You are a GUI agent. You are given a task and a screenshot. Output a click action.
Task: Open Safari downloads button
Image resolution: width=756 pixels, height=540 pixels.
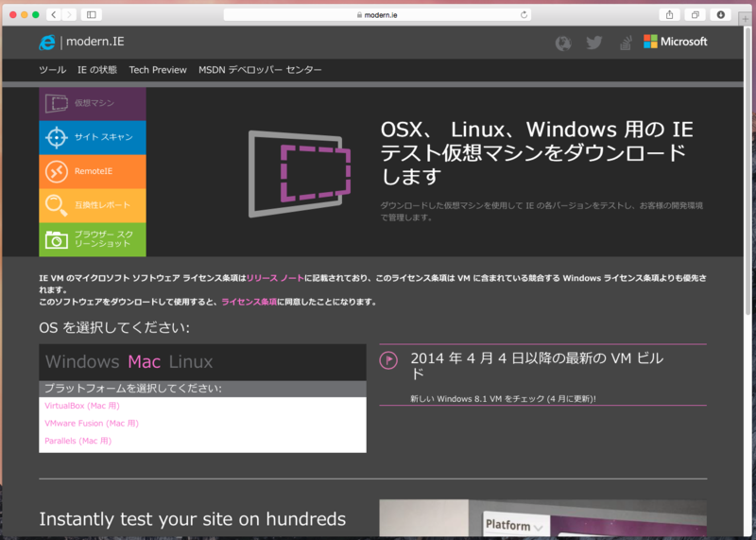tap(721, 15)
